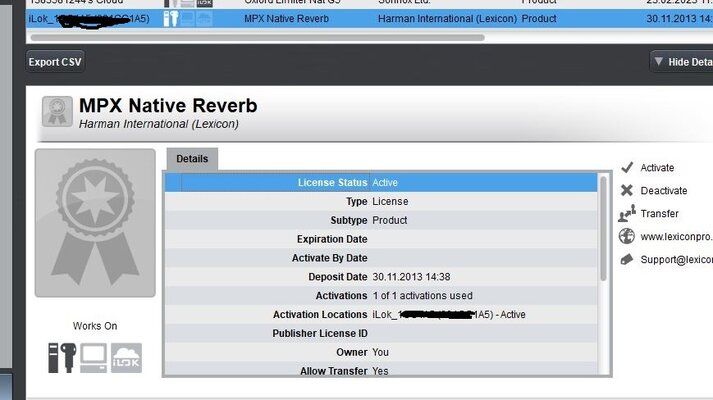Viewport: 713px width, 400px height.
Task: Click the computer Works On icon
Action: 94,358
